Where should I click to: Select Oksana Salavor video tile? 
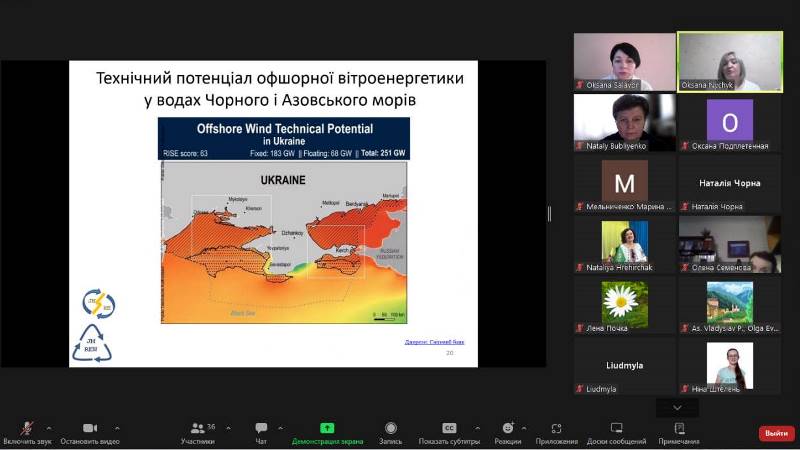[x=624, y=62]
